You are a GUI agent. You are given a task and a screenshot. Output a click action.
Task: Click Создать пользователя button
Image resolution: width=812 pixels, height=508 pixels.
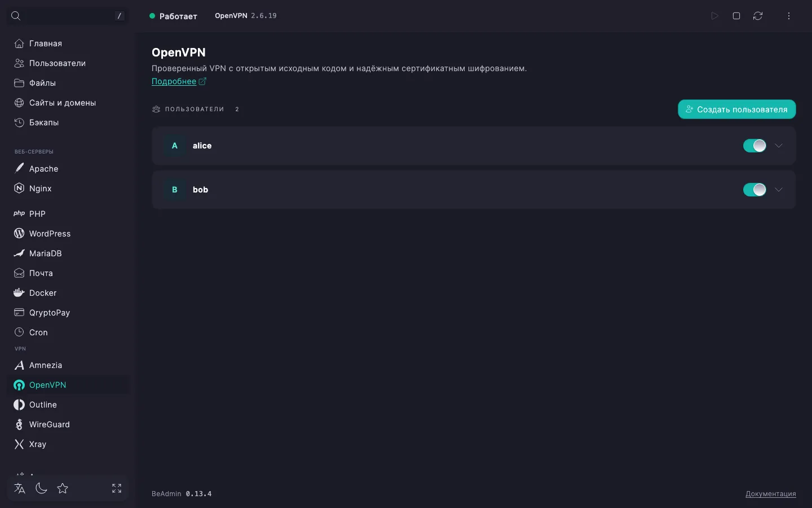click(x=736, y=110)
